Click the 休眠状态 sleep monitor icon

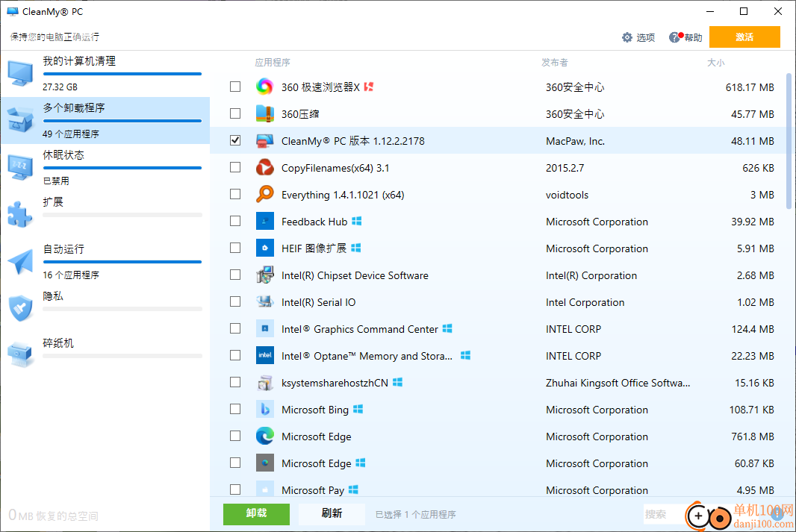pos(20,167)
